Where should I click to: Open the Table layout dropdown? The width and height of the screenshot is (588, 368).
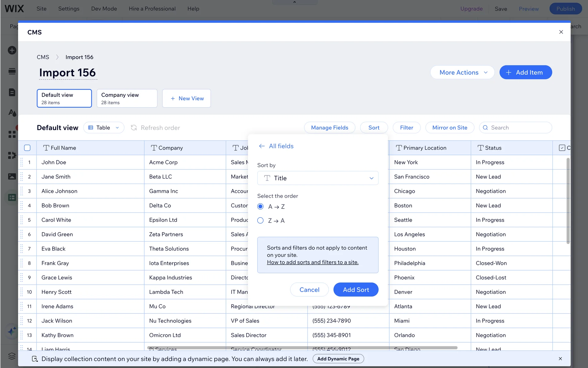104,128
